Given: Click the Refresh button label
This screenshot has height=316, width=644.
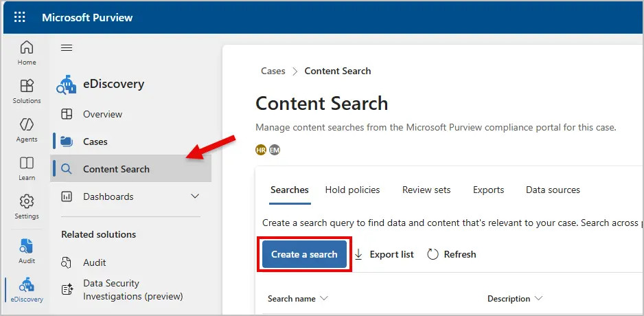Looking at the screenshot, I should tap(460, 254).
